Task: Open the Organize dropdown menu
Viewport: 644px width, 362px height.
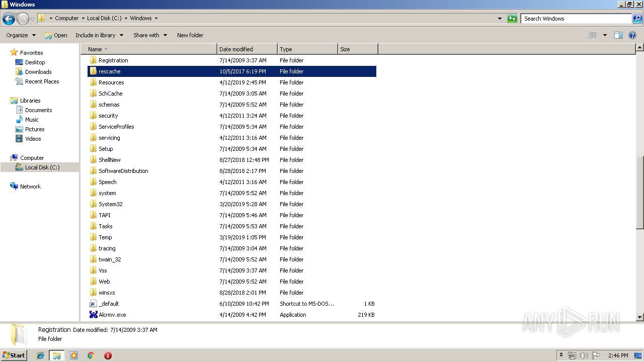Action: (21, 35)
